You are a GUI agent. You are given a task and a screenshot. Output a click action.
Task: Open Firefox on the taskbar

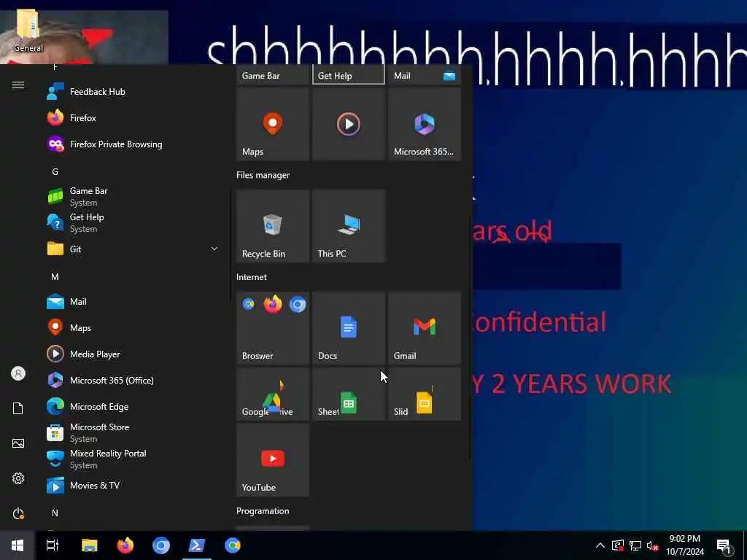click(125, 545)
